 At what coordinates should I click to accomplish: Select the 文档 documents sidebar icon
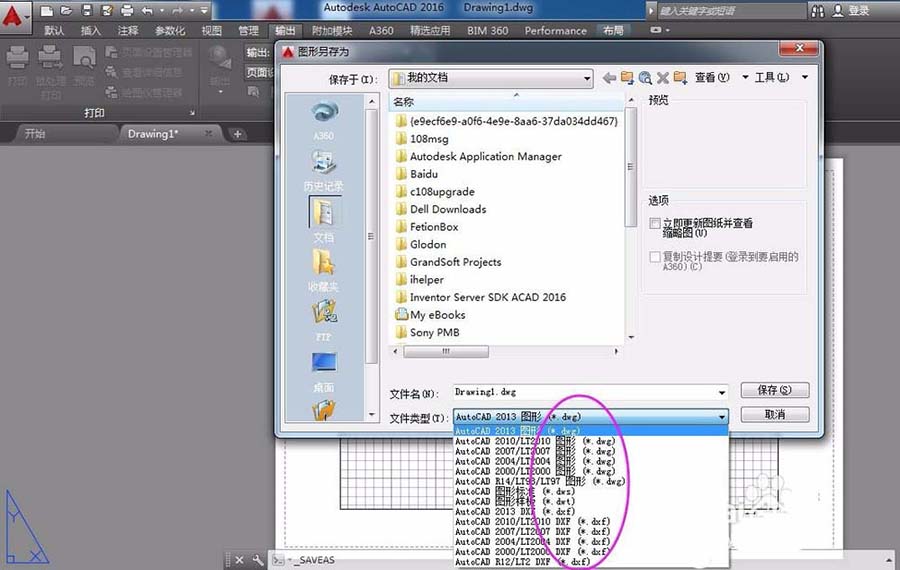pos(324,220)
